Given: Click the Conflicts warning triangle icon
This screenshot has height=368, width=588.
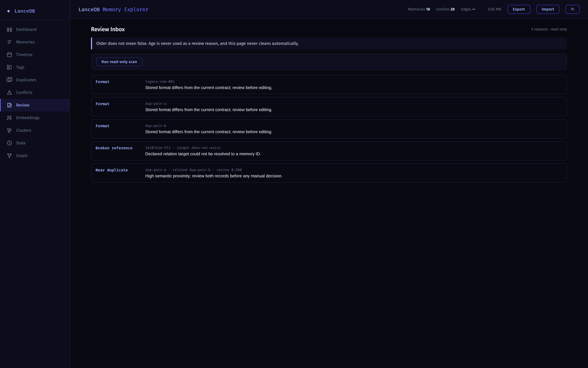Looking at the screenshot, I should pos(9,93).
